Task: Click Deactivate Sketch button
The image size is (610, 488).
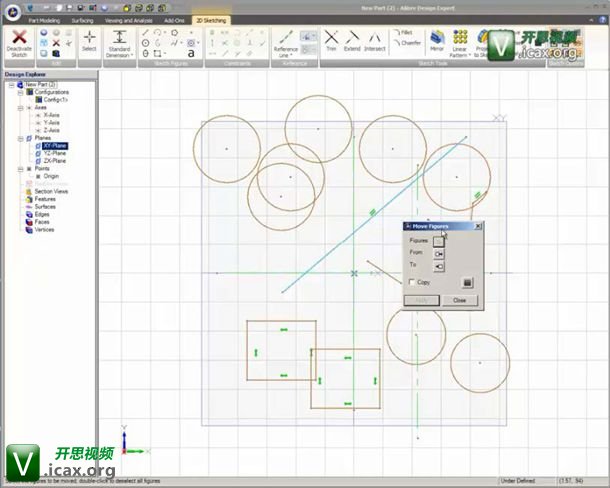Action: click(19, 43)
